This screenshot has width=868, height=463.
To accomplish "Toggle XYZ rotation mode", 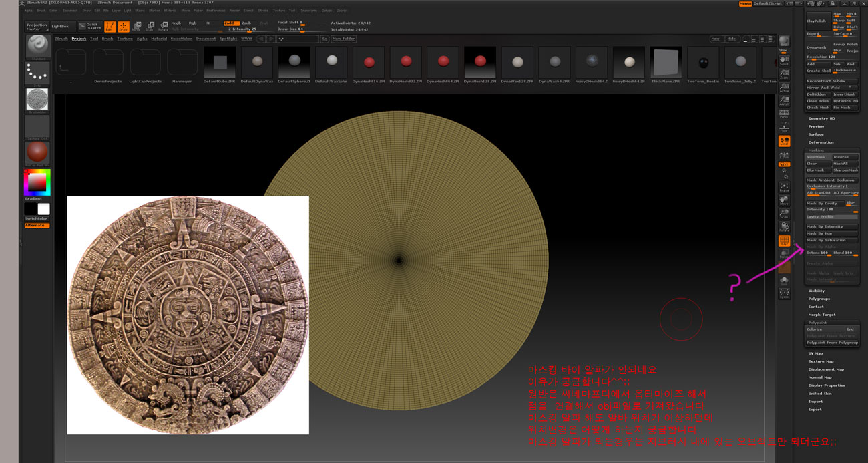I will point(784,164).
